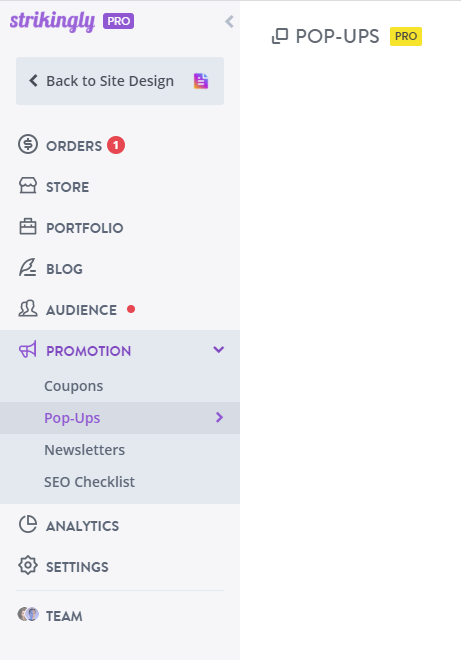Viewport: 461px width, 660px height.
Task: Open the Blog quill icon
Action: [28, 268]
